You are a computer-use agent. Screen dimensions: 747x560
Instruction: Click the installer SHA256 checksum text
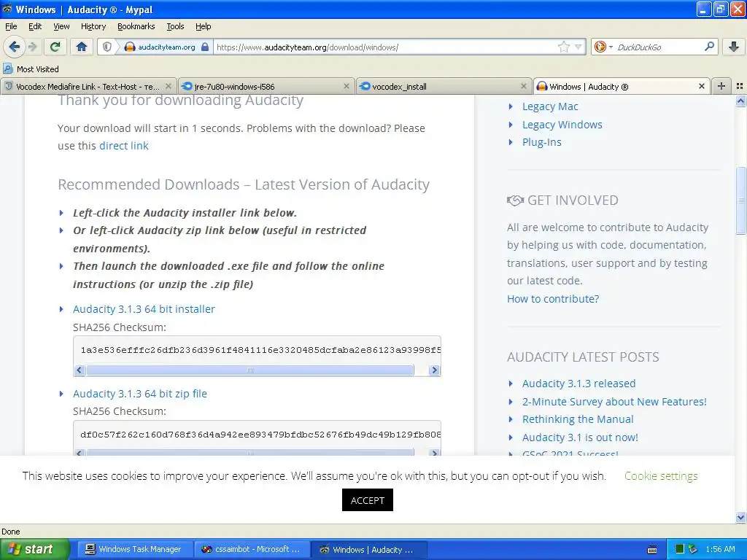pos(260,350)
